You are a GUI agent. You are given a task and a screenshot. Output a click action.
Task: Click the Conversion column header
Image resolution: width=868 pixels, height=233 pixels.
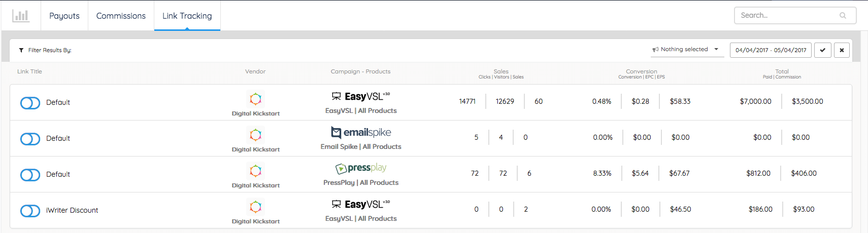[x=642, y=71]
